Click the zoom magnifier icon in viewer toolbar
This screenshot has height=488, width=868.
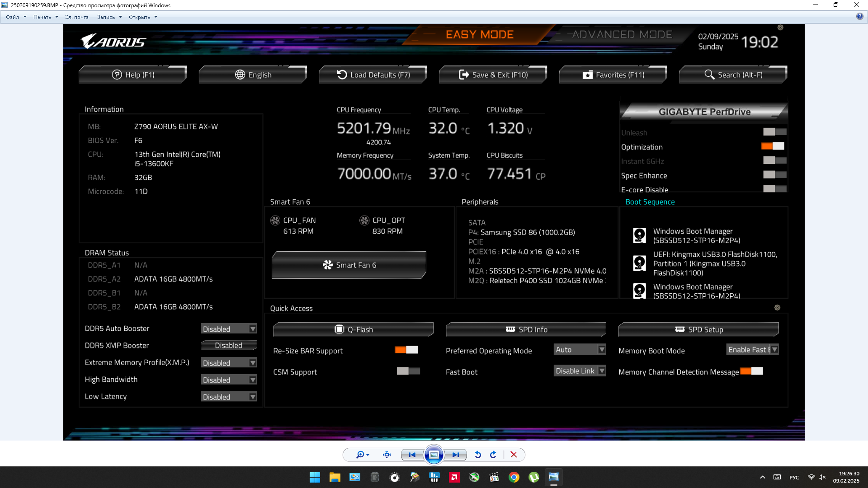click(x=360, y=455)
